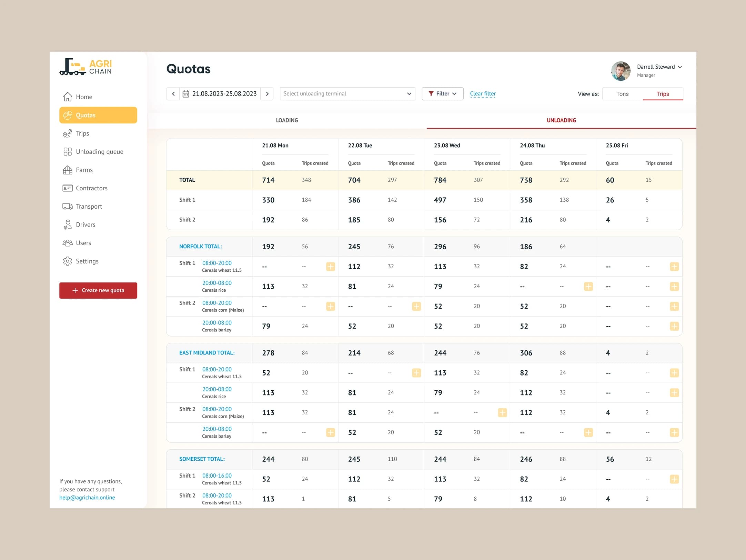Viewport: 746px width, 560px height.
Task: Click the SOMERSET TOTAL: heading
Action: 202,459
